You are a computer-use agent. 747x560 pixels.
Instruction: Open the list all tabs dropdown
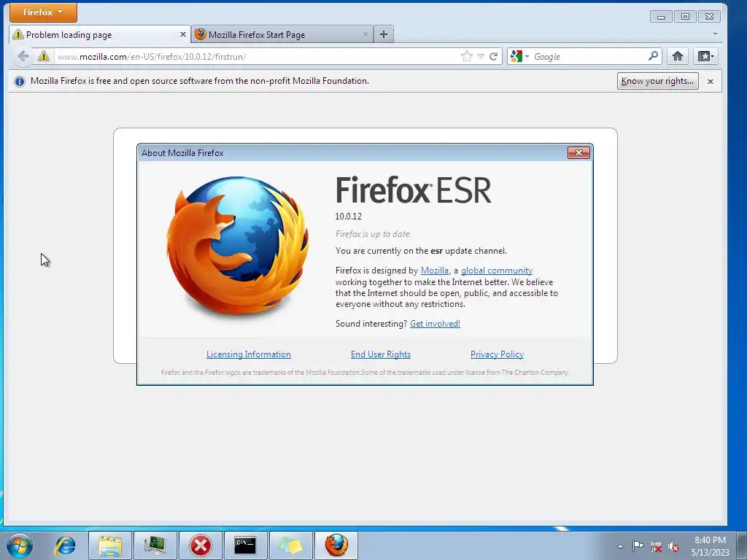715,34
